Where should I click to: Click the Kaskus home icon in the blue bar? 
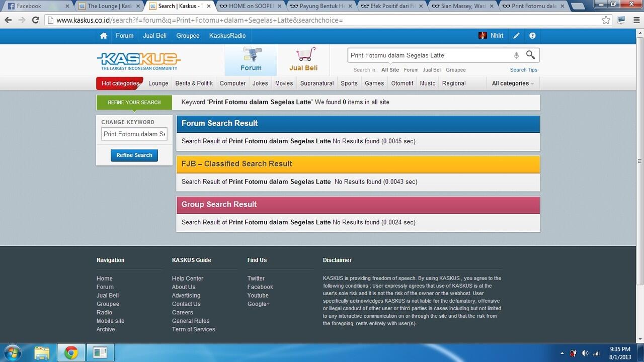104,36
